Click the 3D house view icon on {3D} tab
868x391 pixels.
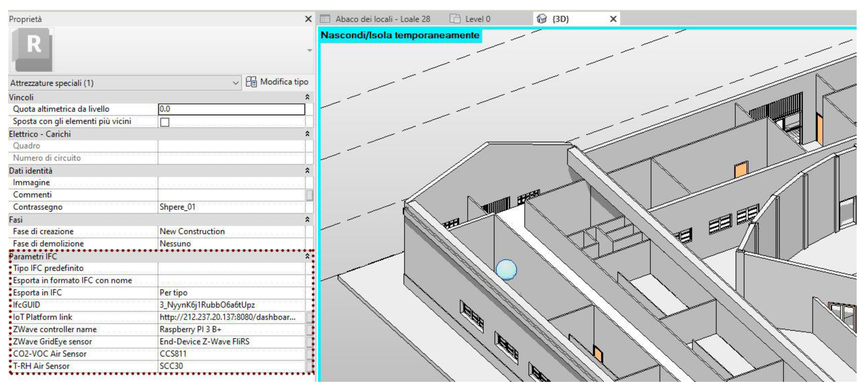coord(541,19)
